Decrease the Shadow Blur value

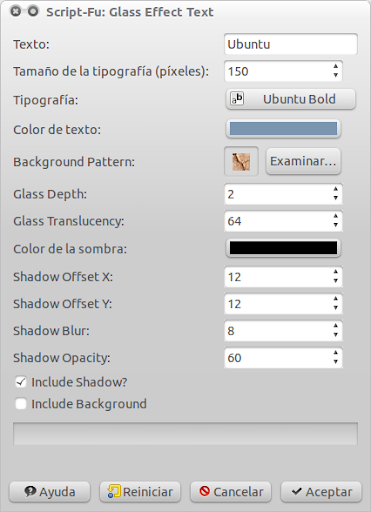pyautogui.click(x=336, y=335)
